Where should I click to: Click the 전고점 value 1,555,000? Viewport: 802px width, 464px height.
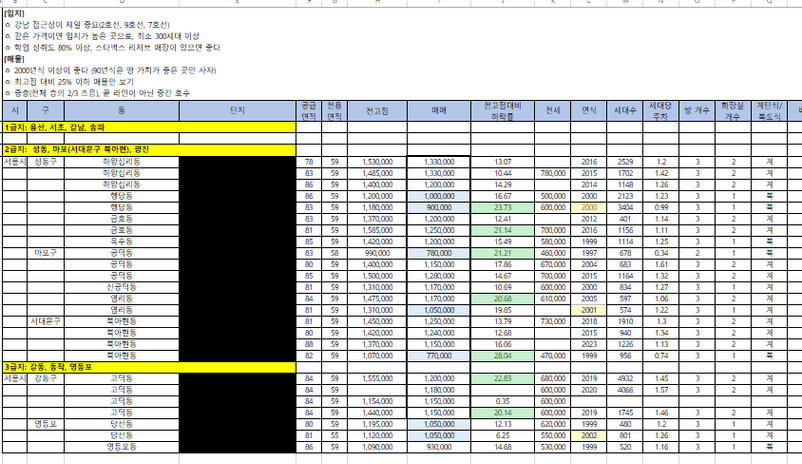[377, 379]
